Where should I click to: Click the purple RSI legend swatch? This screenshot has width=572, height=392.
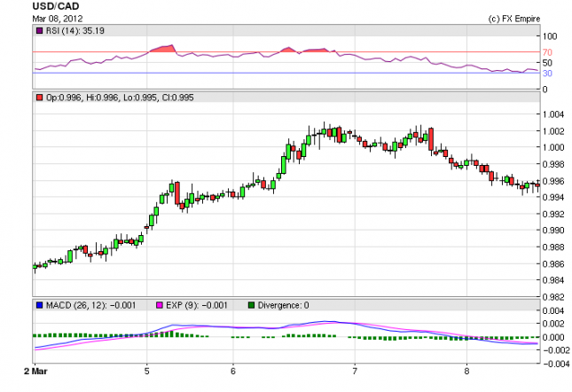coord(39,31)
